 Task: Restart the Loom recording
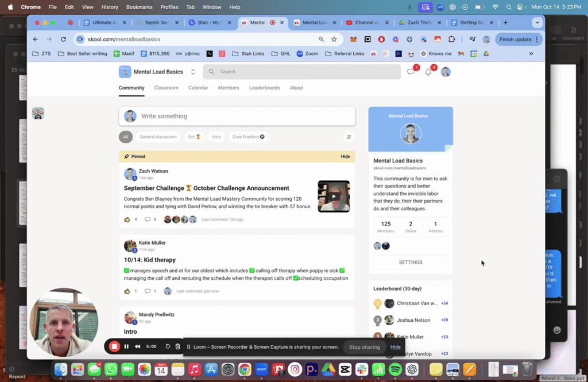(x=168, y=346)
